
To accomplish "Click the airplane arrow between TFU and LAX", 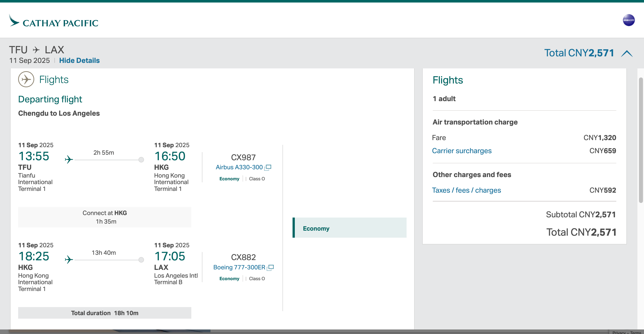I will click(36, 50).
